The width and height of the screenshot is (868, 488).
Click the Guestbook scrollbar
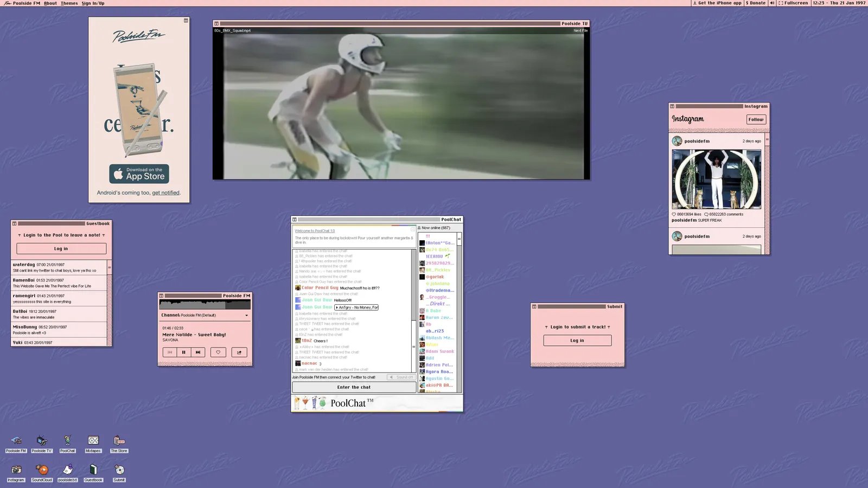click(x=109, y=304)
